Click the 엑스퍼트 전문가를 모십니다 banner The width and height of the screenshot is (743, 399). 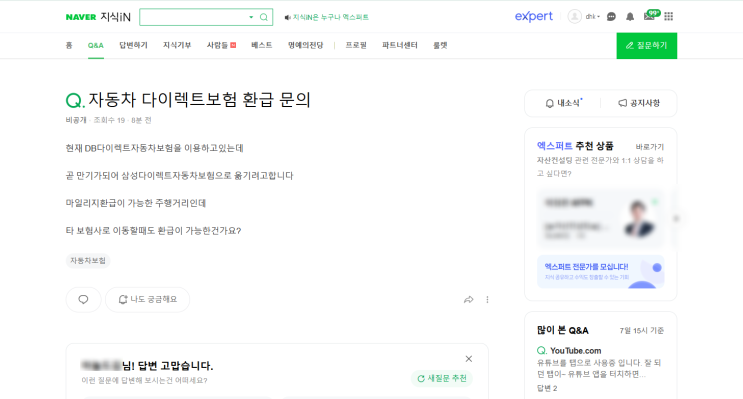[x=600, y=272]
